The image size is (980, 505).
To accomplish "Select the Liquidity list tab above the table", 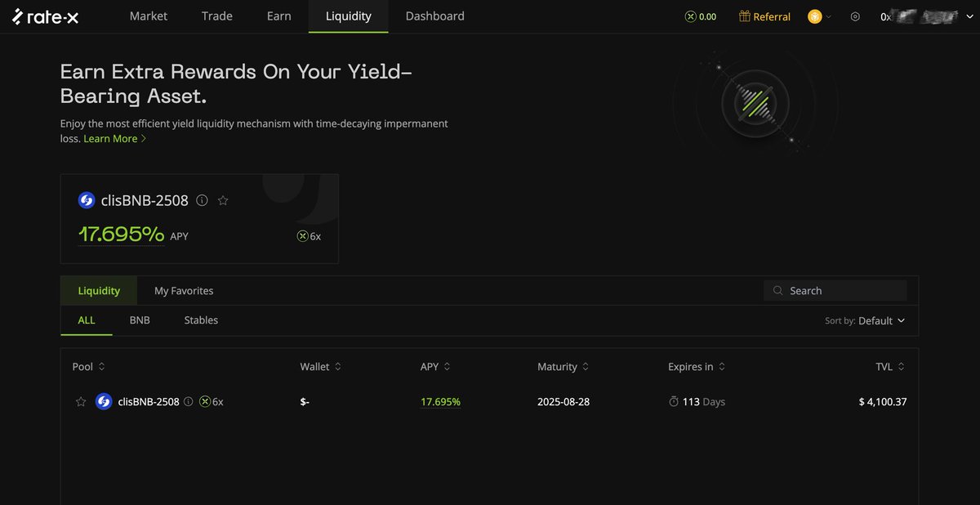I will pos(99,291).
